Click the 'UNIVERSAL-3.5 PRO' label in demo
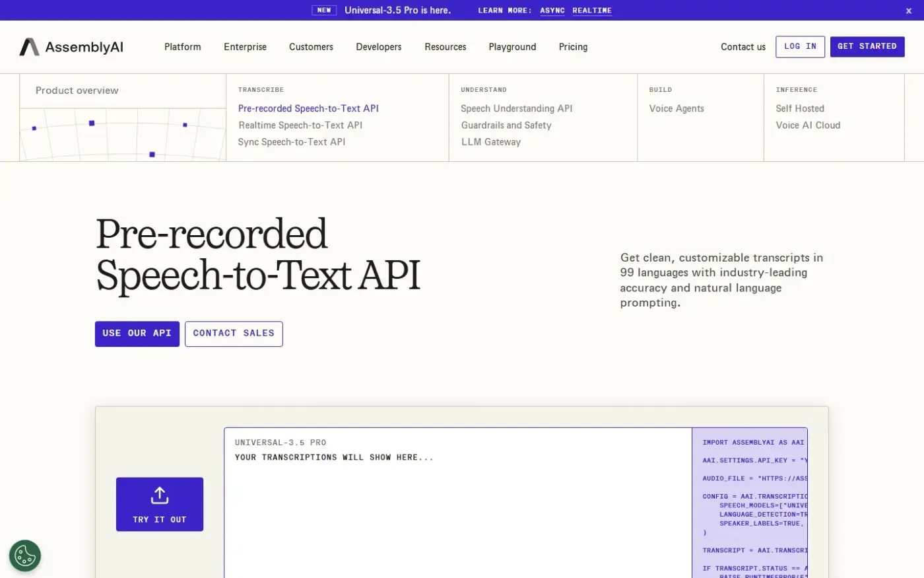Viewport: 924px width, 578px height. pyautogui.click(x=280, y=443)
